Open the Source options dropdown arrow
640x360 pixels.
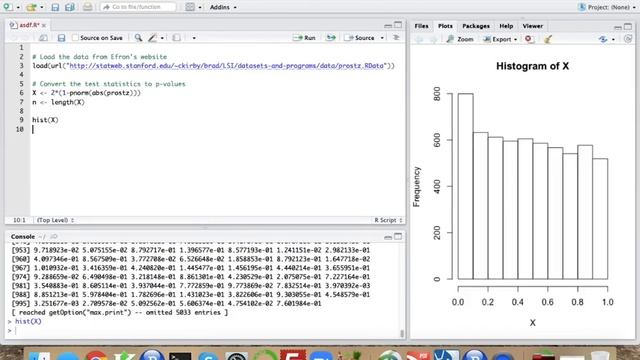point(382,38)
